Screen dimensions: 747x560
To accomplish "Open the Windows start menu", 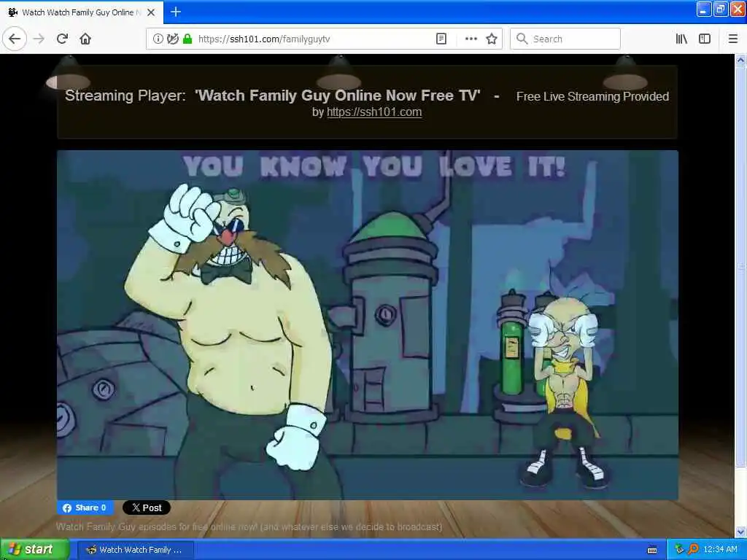I will [34, 550].
